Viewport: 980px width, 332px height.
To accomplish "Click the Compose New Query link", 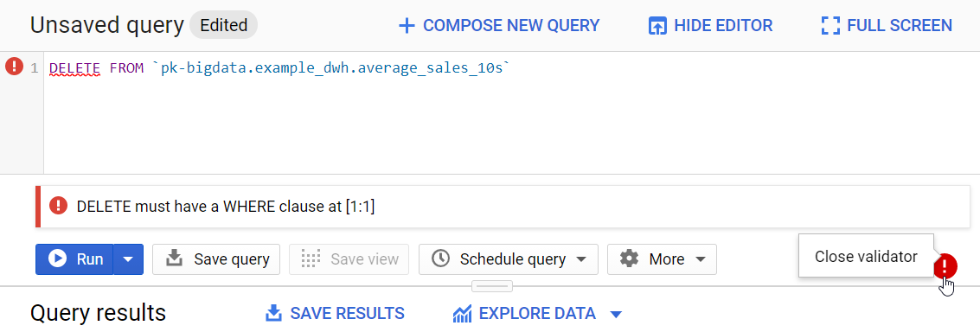I will [x=499, y=26].
